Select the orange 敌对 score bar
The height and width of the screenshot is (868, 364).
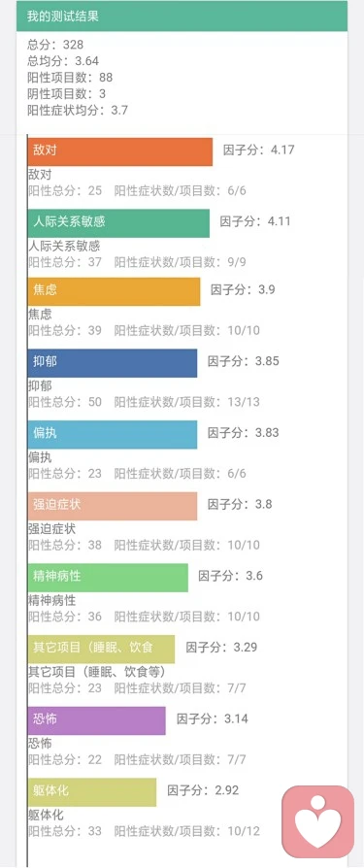(120, 151)
